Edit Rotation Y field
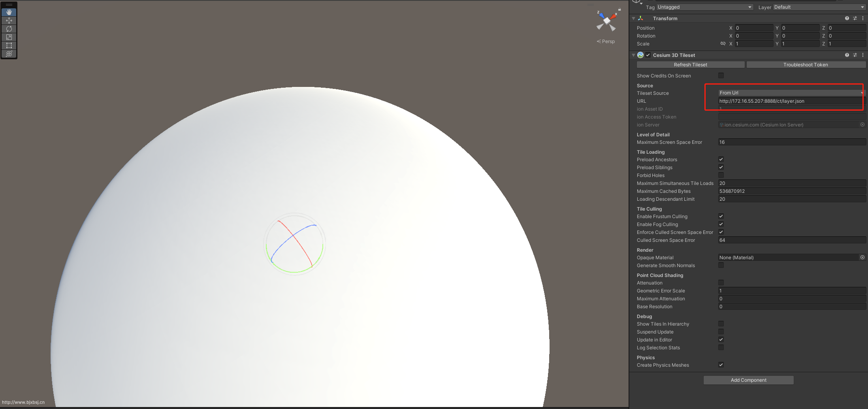Screen dimensions: 868x409 point(800,36)
